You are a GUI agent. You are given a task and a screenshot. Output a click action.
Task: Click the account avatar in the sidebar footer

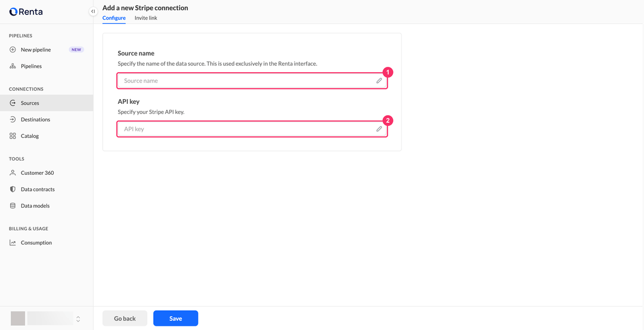18,319
